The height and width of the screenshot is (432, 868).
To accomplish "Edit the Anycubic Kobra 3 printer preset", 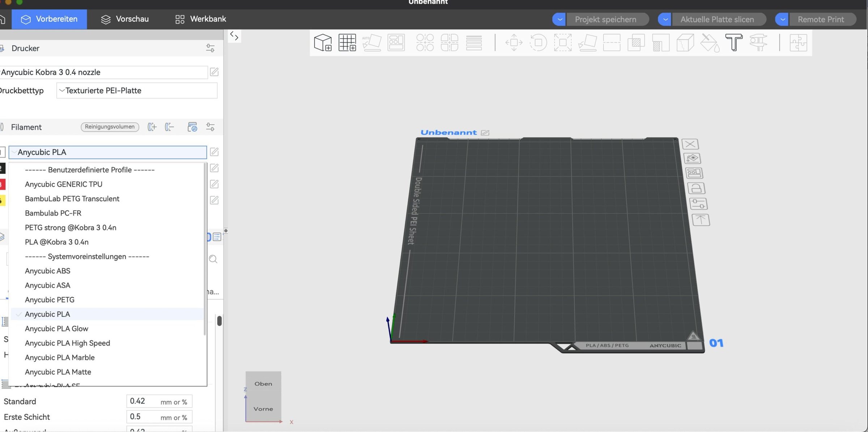I will coord(214,72).
